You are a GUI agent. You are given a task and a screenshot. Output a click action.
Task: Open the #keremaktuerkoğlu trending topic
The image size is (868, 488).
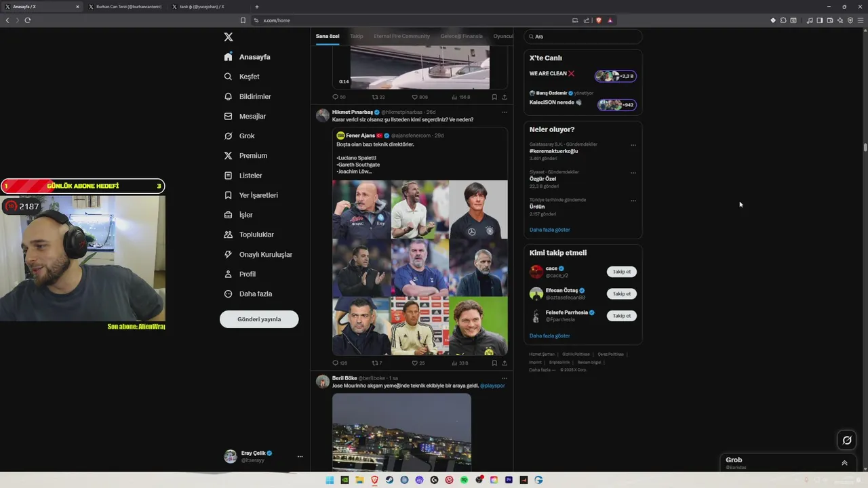point(554,151)
